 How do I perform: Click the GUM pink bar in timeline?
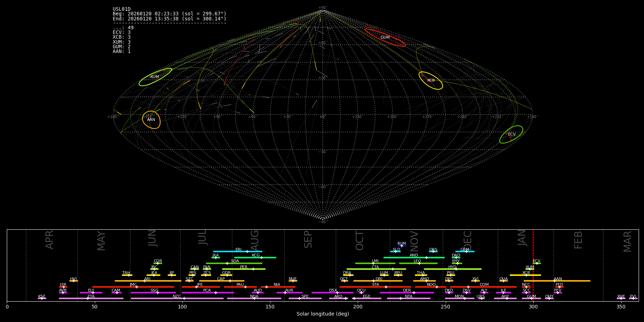click(x=531, y=298)
